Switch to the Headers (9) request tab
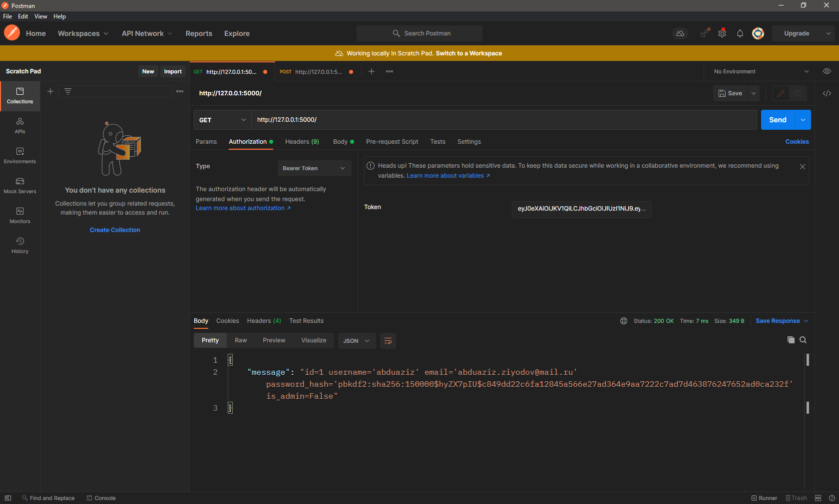 302,142
